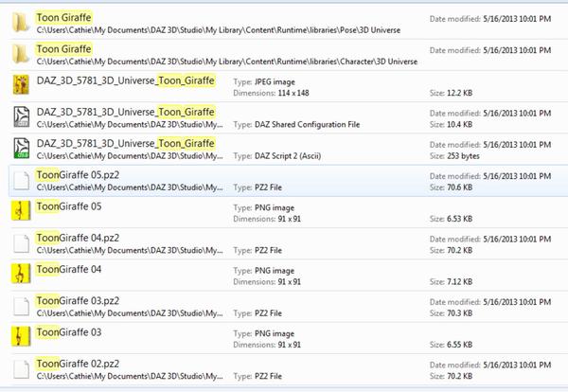Select the ToonGiraffe 04 PNG thumbnail
Image resolution: width=568 pixels, height=392 pixels.
click(21, 274)
